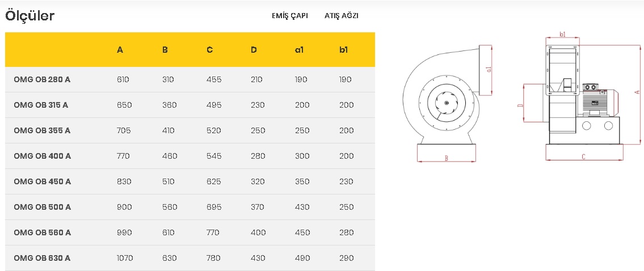This screenshot has width=644, height=271.
Task: Click the 1070 value for OMG OB 630 A
Action: click(125, 258)
